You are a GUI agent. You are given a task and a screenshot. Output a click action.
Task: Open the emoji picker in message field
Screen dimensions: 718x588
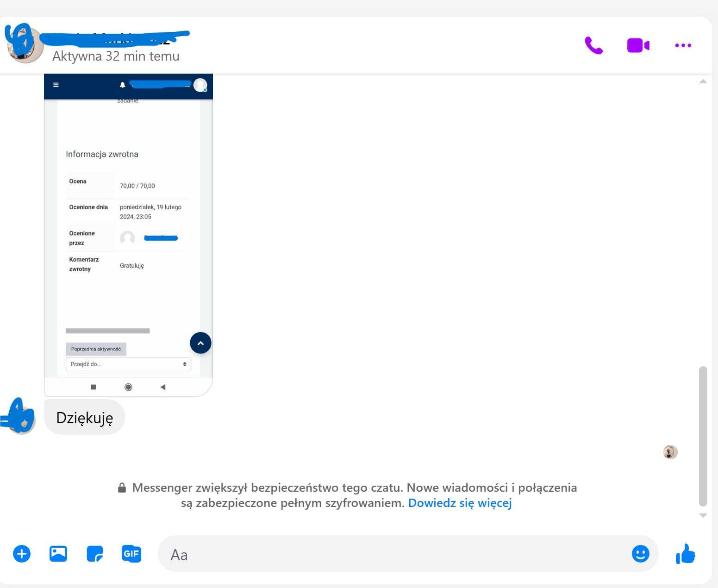point(641,554)
